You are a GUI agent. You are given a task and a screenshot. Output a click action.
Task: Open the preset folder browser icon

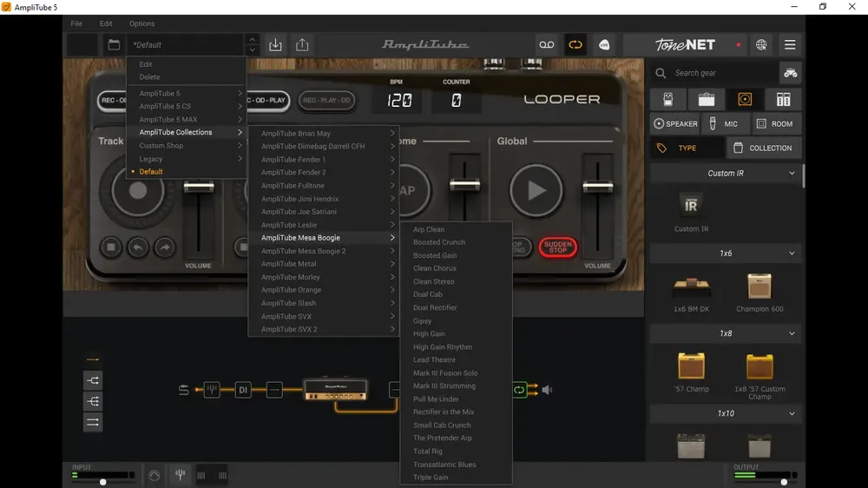click(x=114, y=45)
